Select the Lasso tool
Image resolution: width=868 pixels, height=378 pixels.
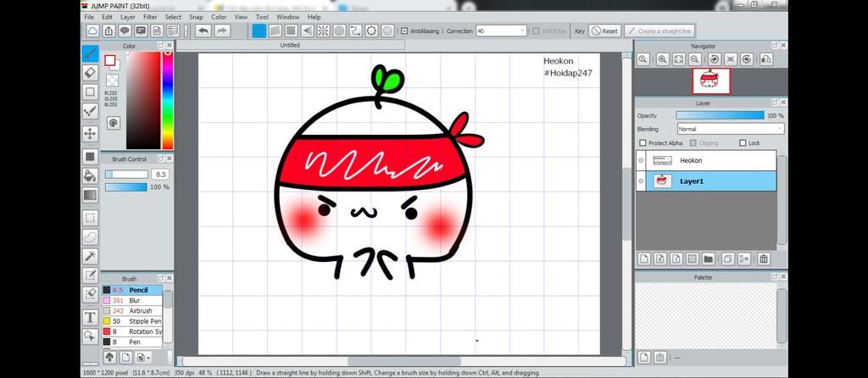[x=90, y=236]
